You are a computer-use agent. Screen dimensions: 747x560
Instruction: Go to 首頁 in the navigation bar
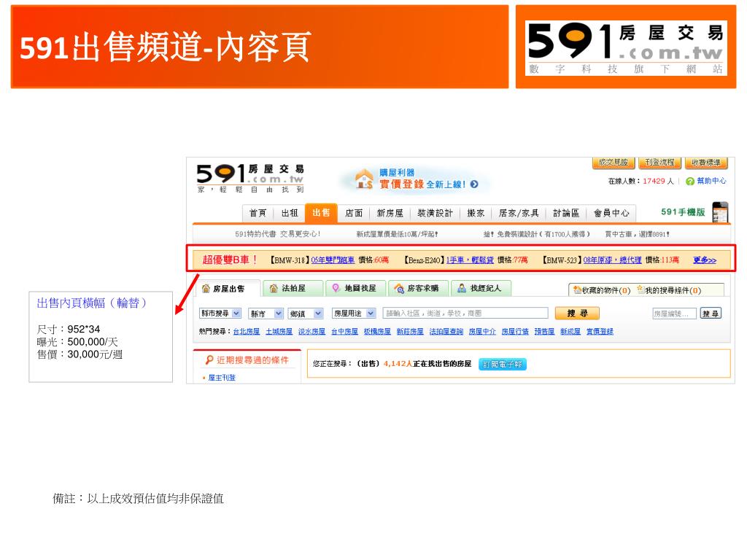258,214
